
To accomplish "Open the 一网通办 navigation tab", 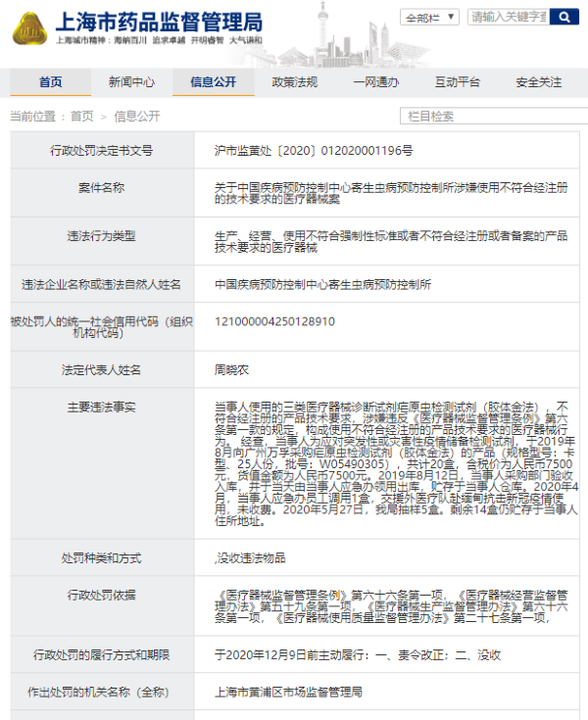I will [375, 82].
